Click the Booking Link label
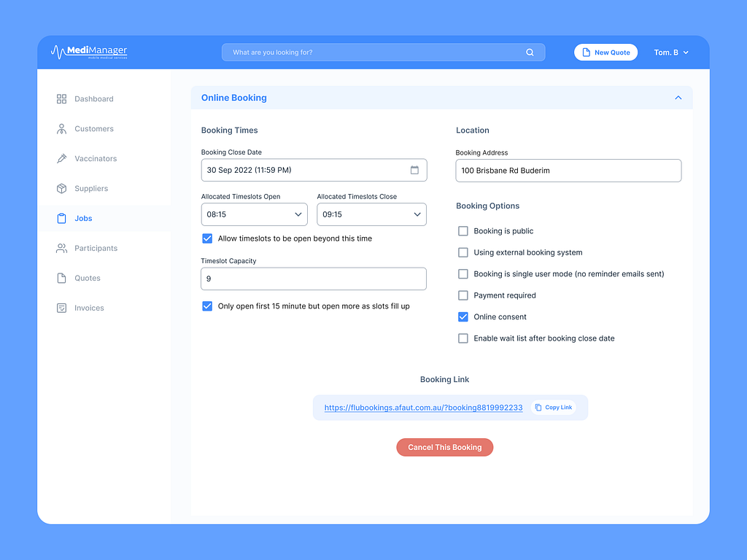The image size is (747, 560). 444,379
